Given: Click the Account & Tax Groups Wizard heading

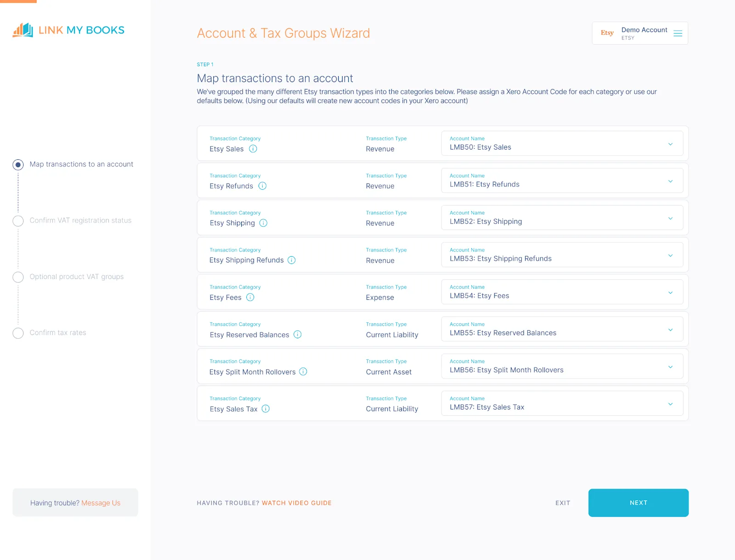Looking at the screenshot, I should click(x=283, y=33).
